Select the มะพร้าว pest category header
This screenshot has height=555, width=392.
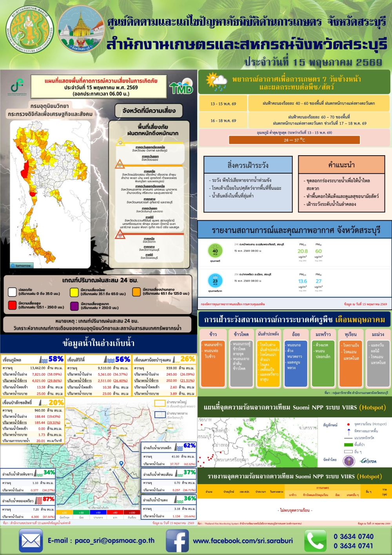coord(323,334)
